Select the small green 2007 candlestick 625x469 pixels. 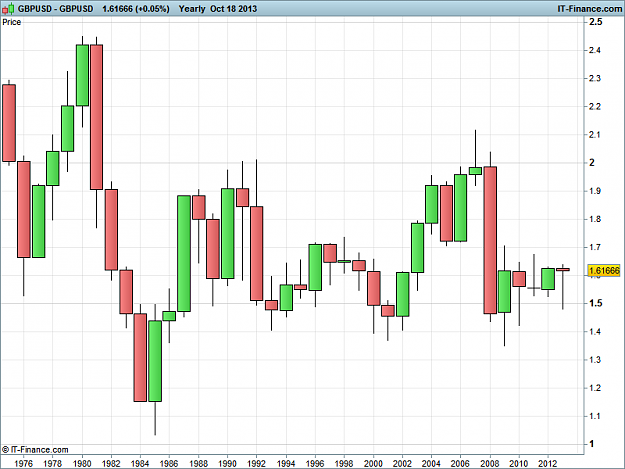click(475, 171)
